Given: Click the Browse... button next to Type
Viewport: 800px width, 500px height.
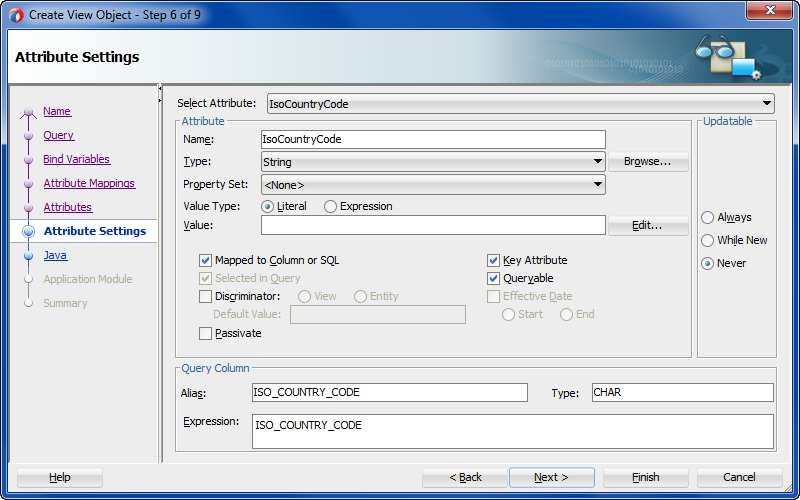Looking at the screenshot, I should coord(648,162).
